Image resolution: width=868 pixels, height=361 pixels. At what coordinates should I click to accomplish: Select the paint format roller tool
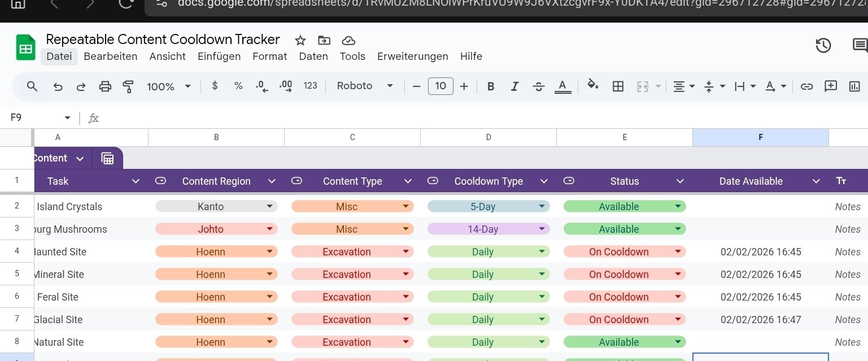point(128,86)
